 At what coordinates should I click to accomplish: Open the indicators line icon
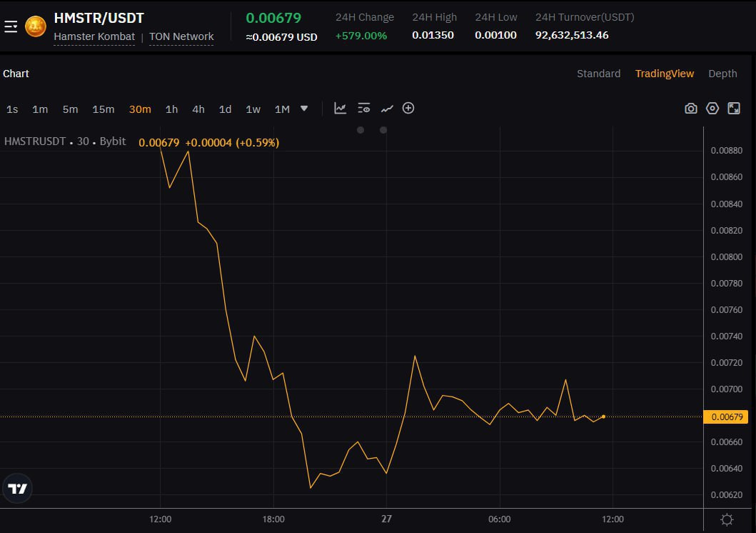387,109
